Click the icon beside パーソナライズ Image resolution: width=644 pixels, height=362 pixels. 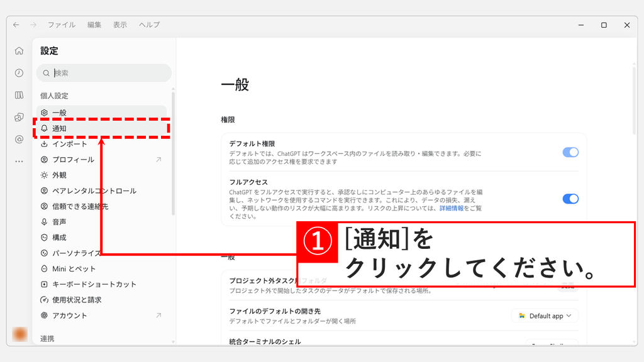[x=45, y=253]
